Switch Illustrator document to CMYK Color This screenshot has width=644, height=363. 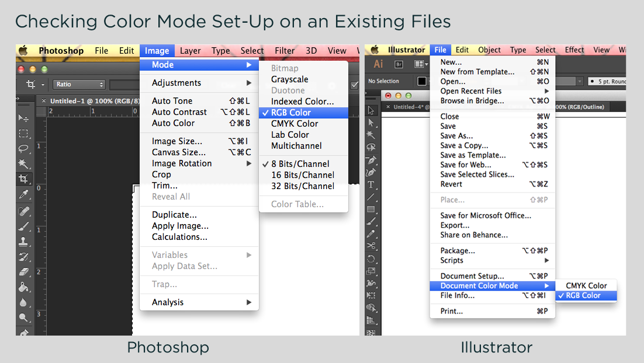pos(586,285)
